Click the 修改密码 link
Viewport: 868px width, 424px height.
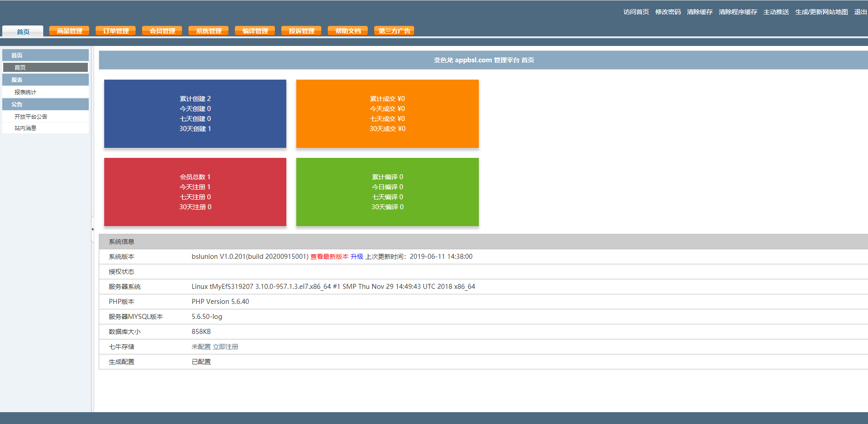tap(668, 12)
